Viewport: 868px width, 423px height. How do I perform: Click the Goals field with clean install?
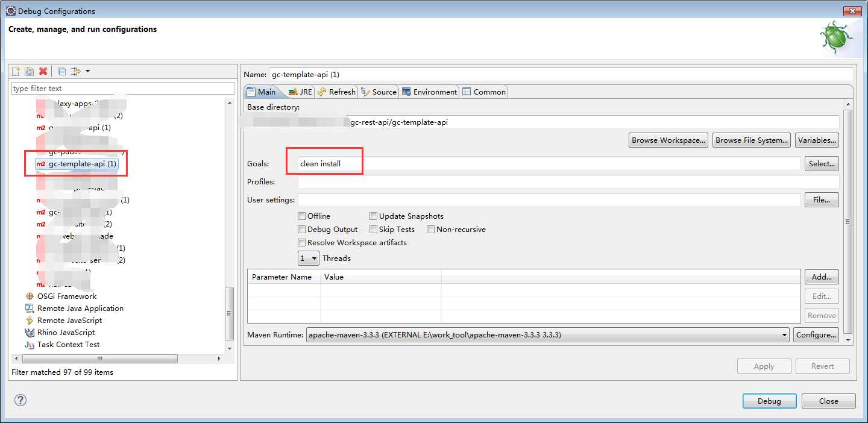(549, 163)
